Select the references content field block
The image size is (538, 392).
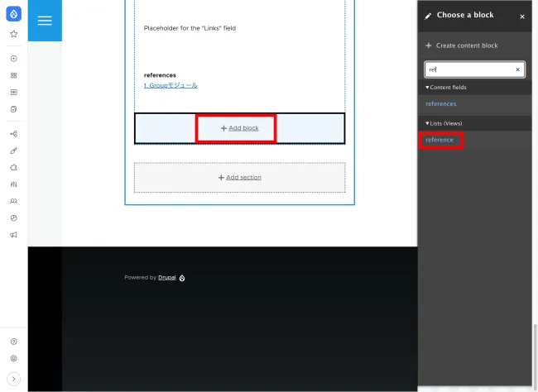pyautogui.click(x=440, y=103)
